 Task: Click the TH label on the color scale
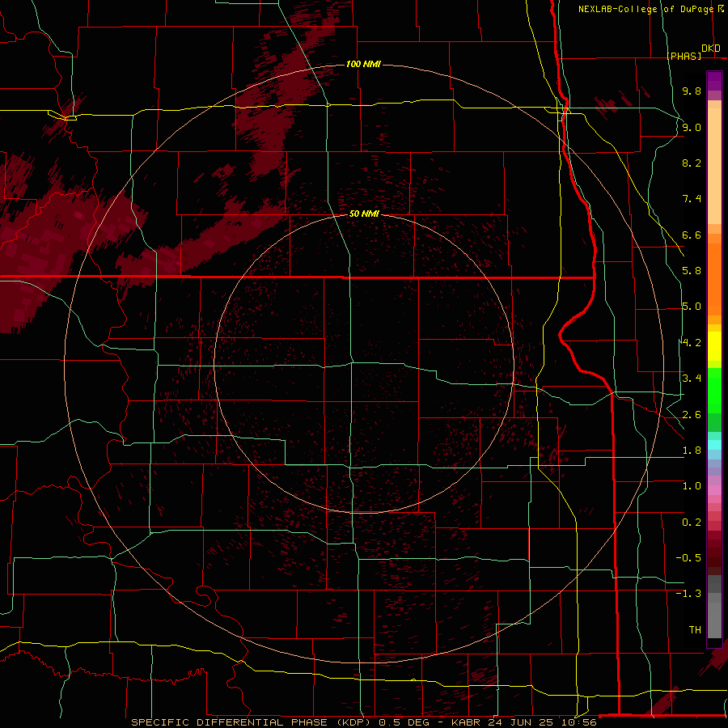pyautogui.click(x=695, y=630)
